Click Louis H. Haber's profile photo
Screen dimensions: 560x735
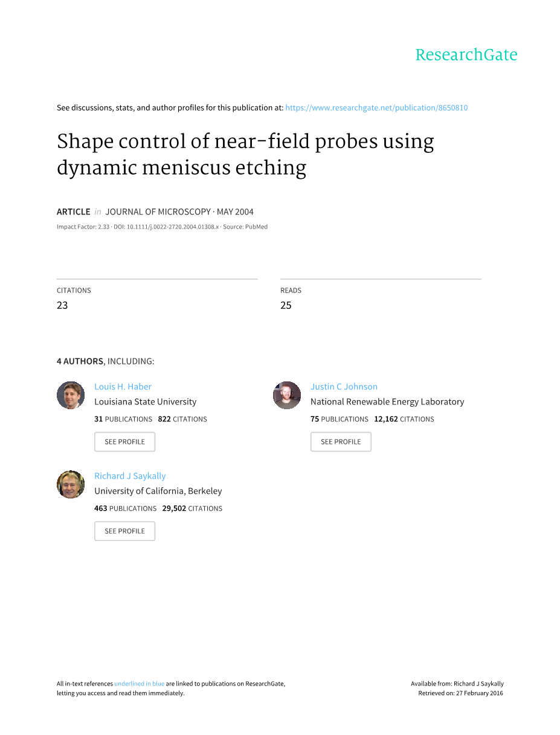(x=71, y=395)
